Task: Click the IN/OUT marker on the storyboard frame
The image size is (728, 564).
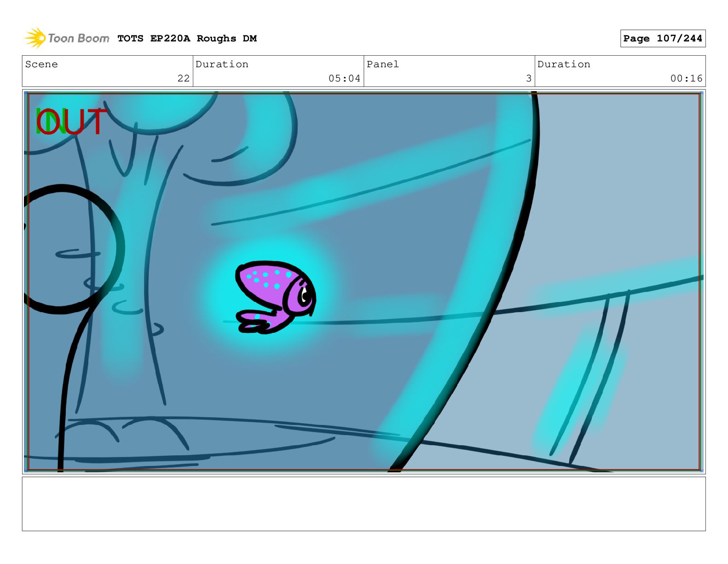Action: pos(71,122)
